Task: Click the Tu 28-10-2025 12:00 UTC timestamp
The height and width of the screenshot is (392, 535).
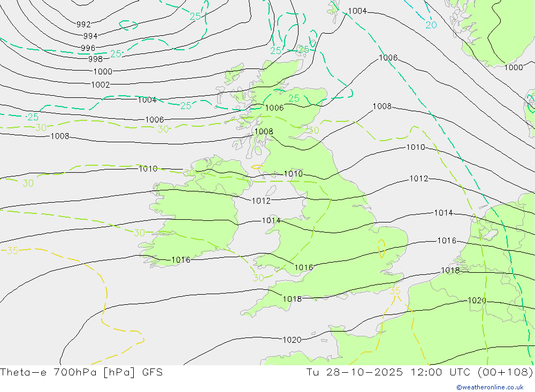Action: pos(419,372)
